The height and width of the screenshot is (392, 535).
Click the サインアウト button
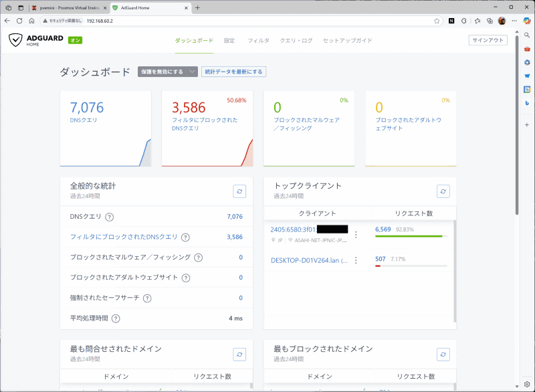[x=488, y=40]
